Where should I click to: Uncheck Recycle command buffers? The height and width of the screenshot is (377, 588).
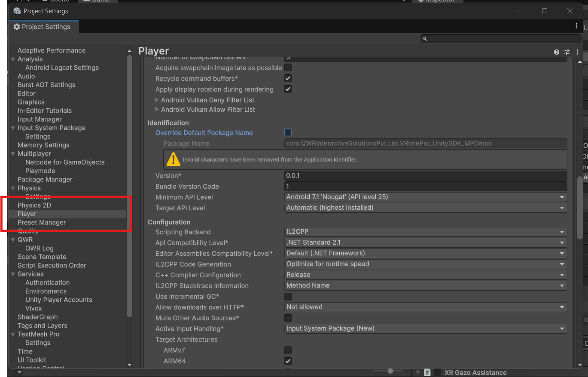pos(288,78)
